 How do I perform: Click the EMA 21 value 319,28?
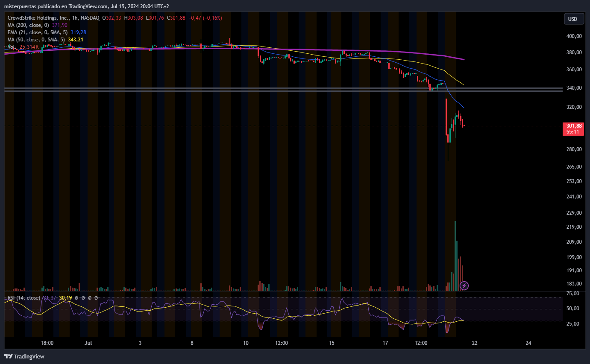pyautogui.click(x=78, y=32)
